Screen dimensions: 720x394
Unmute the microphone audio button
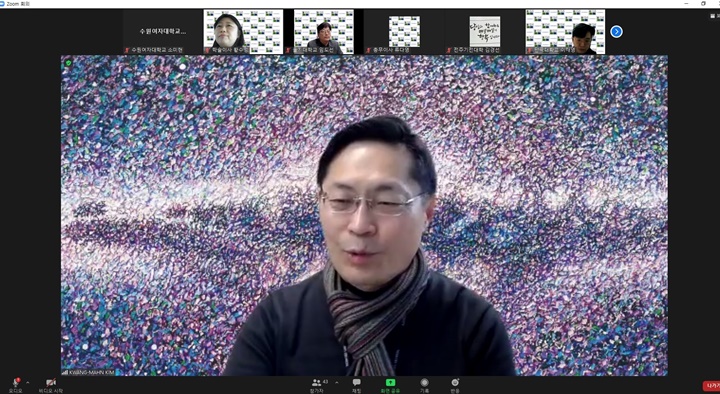click(16, 383)
